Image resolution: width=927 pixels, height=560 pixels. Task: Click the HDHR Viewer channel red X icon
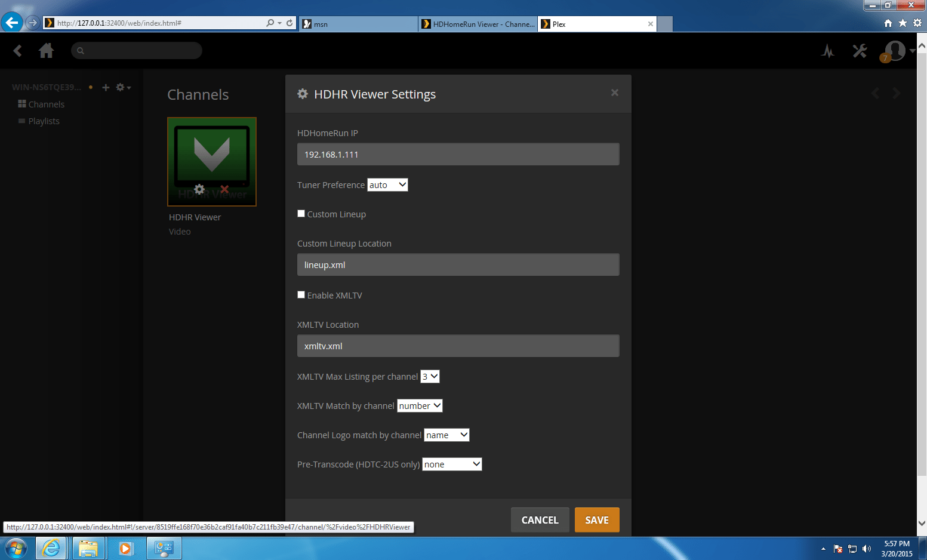click(224, 189)
